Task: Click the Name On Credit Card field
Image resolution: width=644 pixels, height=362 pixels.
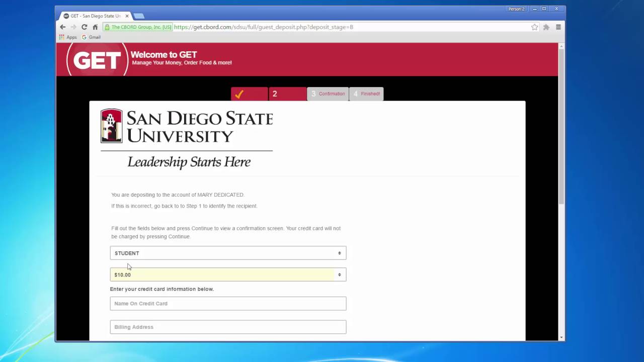Action: [x=228, y=303]
